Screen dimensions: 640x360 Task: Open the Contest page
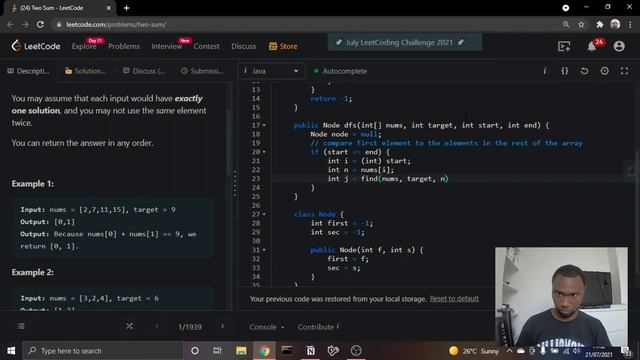(207, 46)
